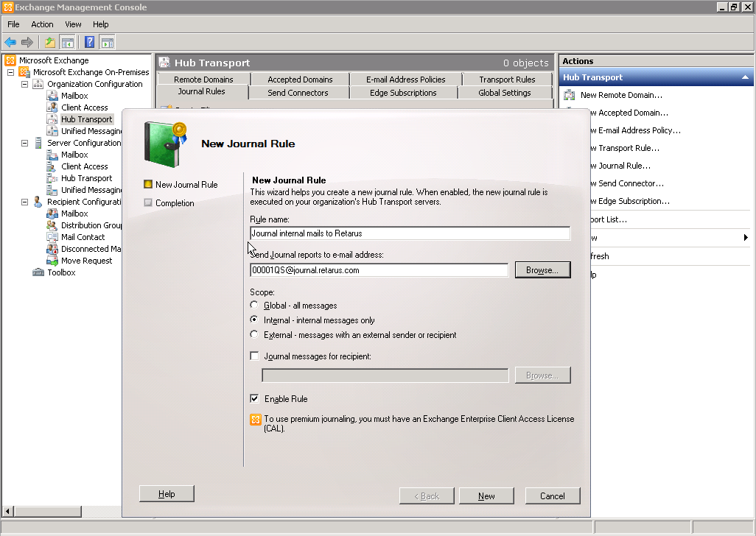756x536 pixels.
Task: Click the Up One Level folder icon
Action: pyautogui.click(x=50, y=43)
